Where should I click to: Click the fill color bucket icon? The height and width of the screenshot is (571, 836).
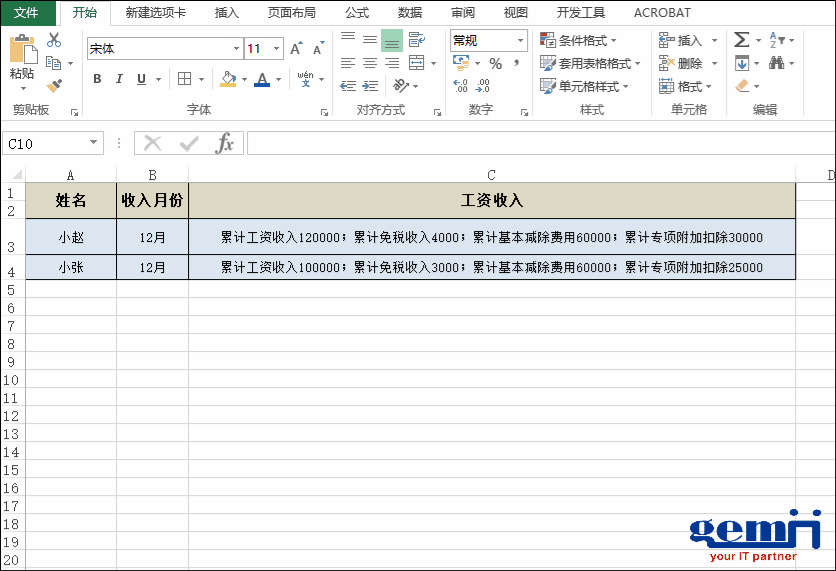click(x=228, y=79)
